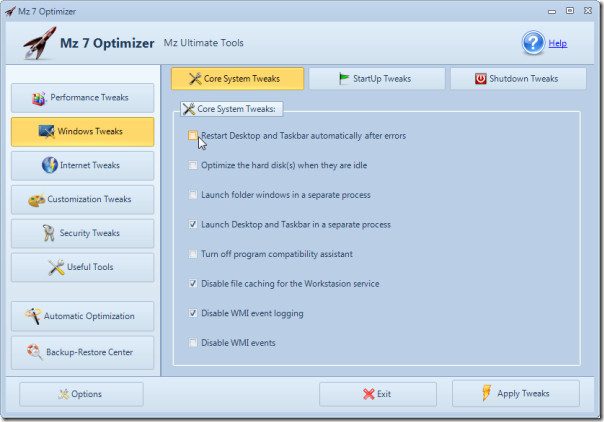This screenshot has width=604, height=422.
Task: Click the red X Exit icon
Action: tap(368, 394)
